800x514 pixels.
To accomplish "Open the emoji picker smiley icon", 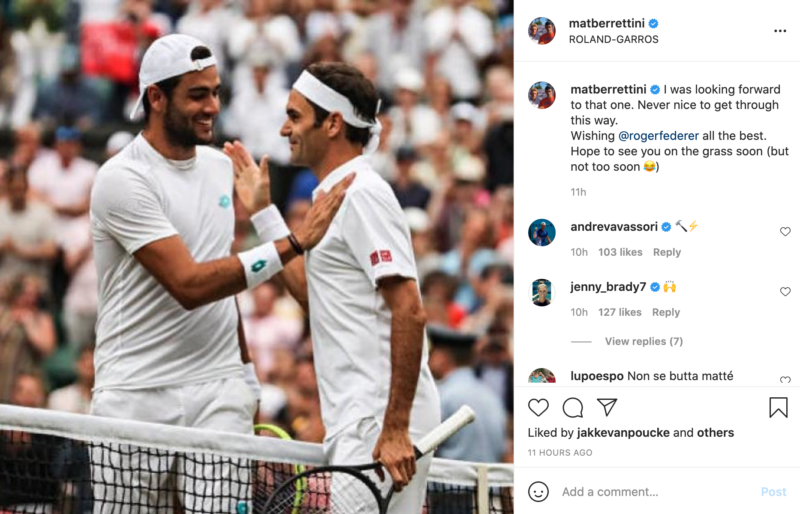I will tap(538, 492).
